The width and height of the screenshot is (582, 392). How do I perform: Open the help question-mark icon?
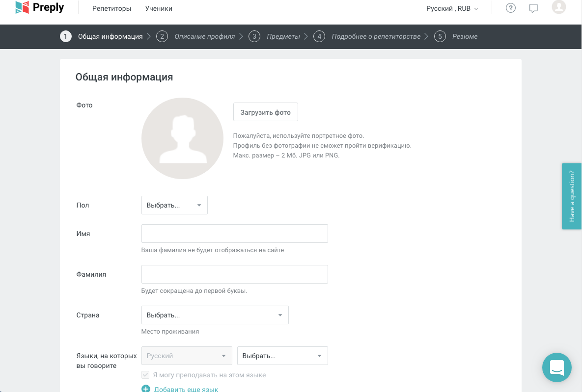511,8
